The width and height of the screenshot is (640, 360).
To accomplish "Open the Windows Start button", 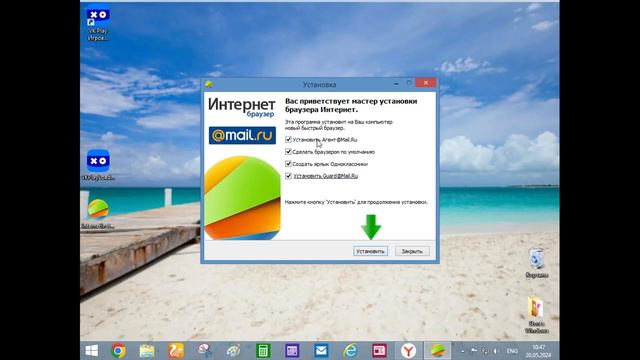I will (91, 351).
